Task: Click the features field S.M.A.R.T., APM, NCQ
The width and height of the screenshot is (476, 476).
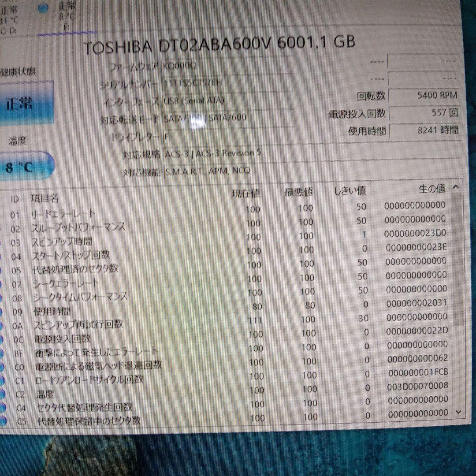Action: [312, 171]
